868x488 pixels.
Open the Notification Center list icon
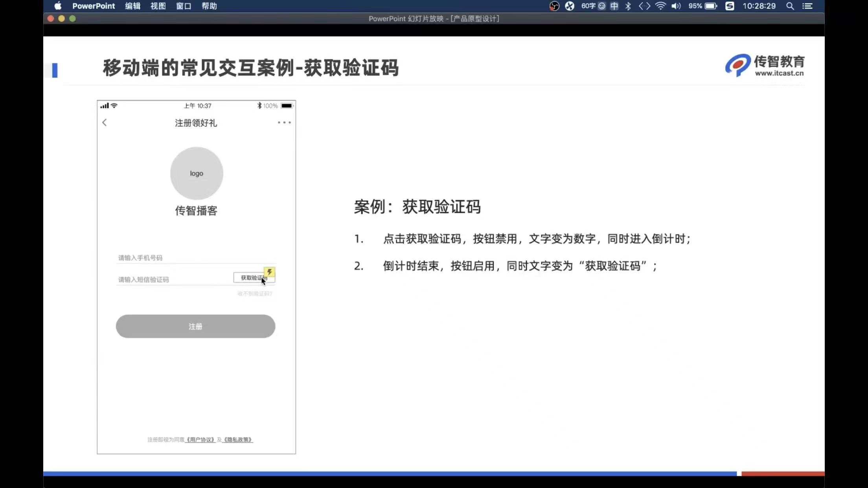(807, 6)
